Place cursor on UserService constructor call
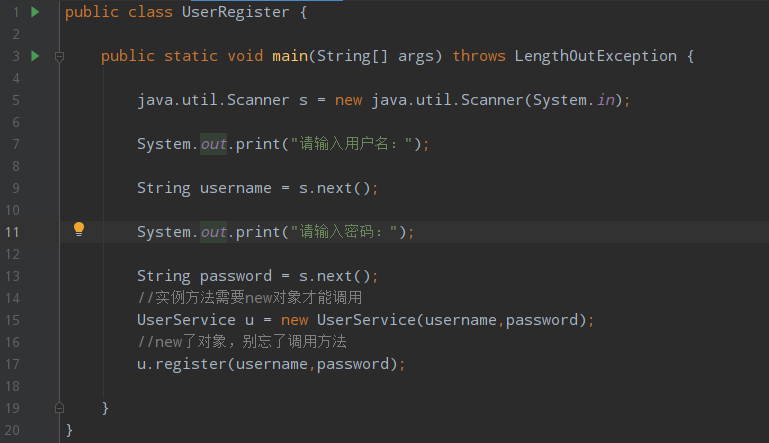 click(366, 320)
